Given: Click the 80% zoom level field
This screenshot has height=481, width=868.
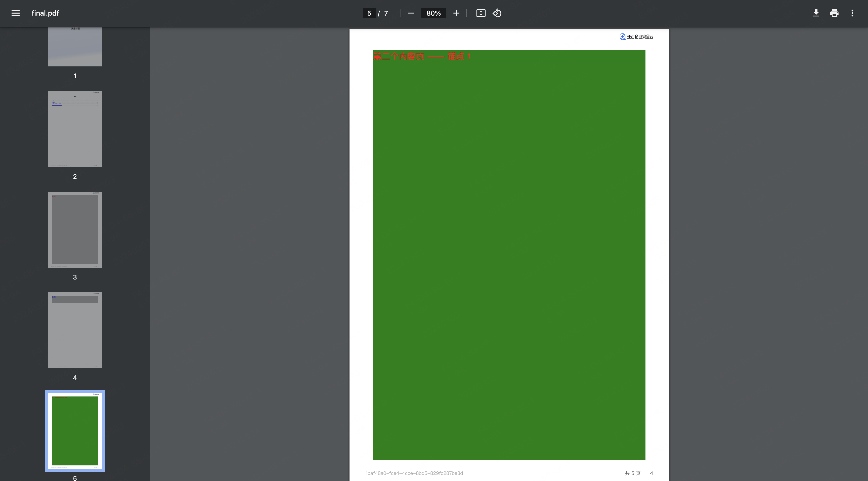Looking at the screenshot, I should point(433,13).
